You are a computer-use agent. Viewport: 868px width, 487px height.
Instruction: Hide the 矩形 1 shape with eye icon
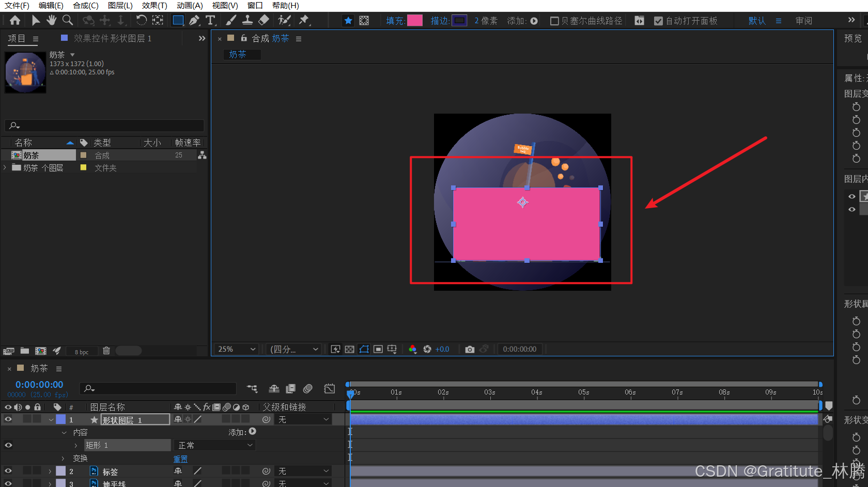pos(8,445)
